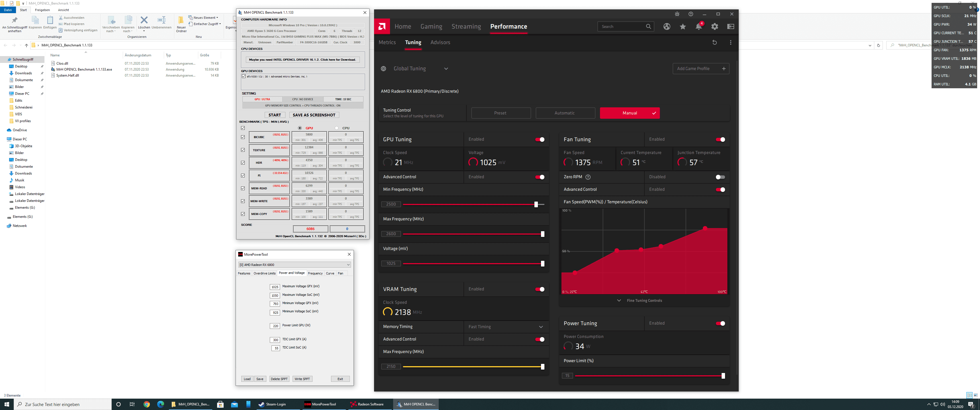
Task: Open the Microsoft Store taskbar icon
Action: (x=220, y=404)
